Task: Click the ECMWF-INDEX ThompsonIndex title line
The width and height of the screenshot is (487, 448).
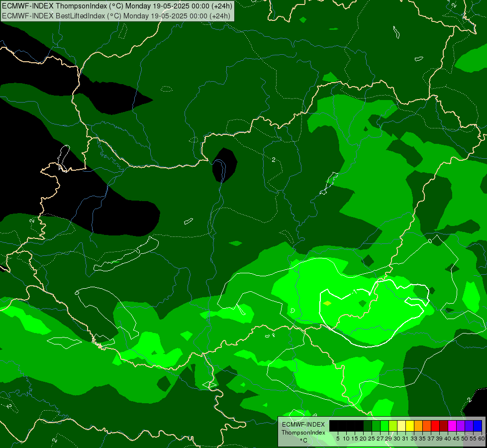Action: tap(117, 6)
